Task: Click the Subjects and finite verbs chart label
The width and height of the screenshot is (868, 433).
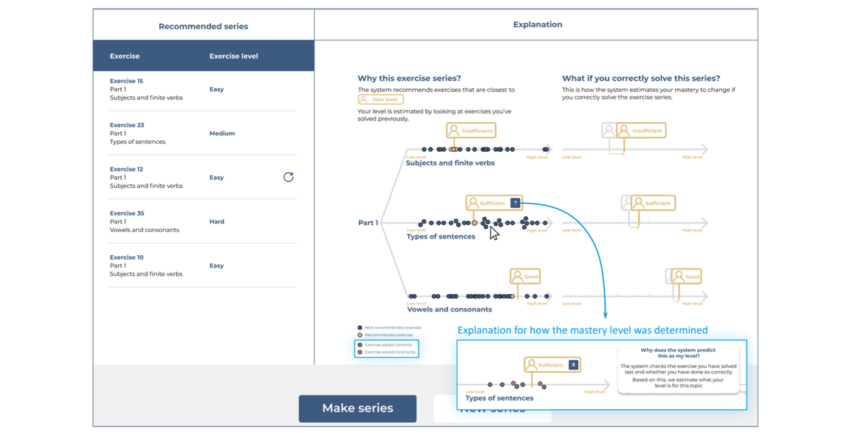Action: 450,163
